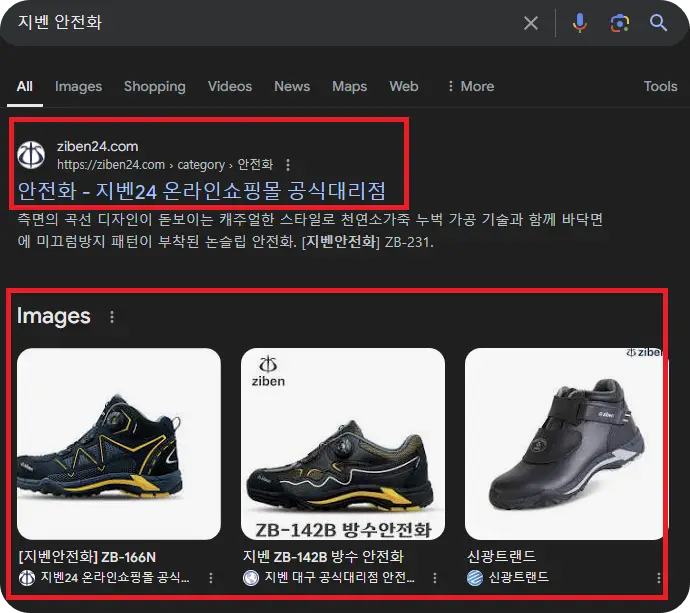Open the ZB-166N navy yellow shoe thumbnail
The image size is (690, 613).
(119, 444)
